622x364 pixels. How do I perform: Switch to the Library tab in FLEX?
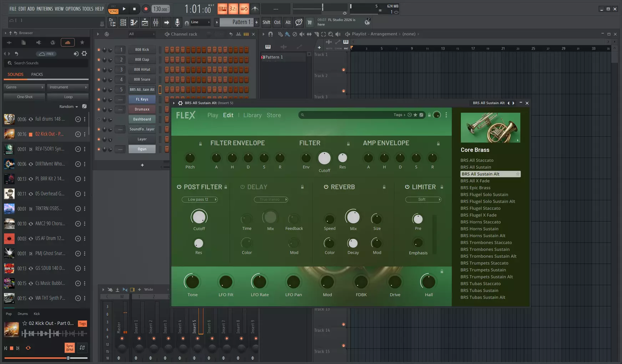252,115
